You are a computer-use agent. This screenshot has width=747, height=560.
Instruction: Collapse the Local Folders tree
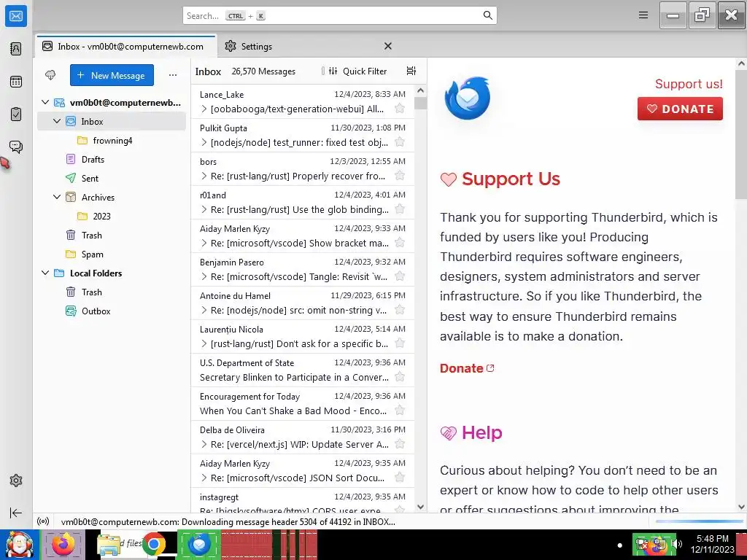[45, 273]
